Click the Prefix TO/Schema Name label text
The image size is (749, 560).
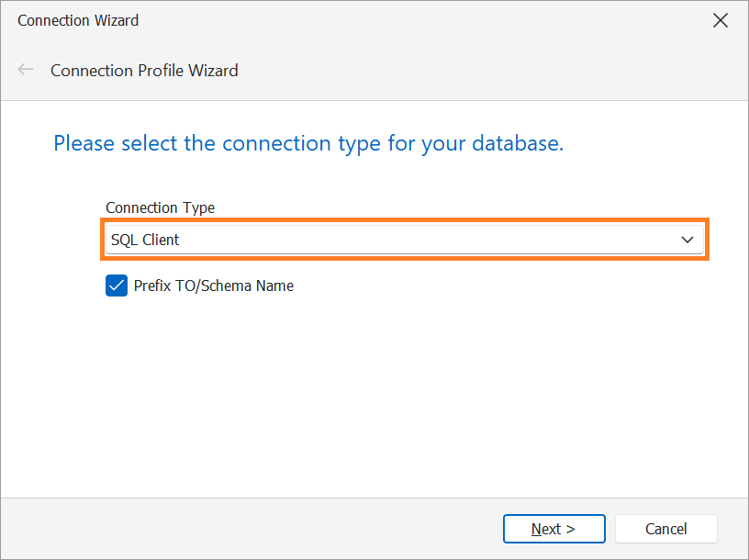[x=214, y=286]
